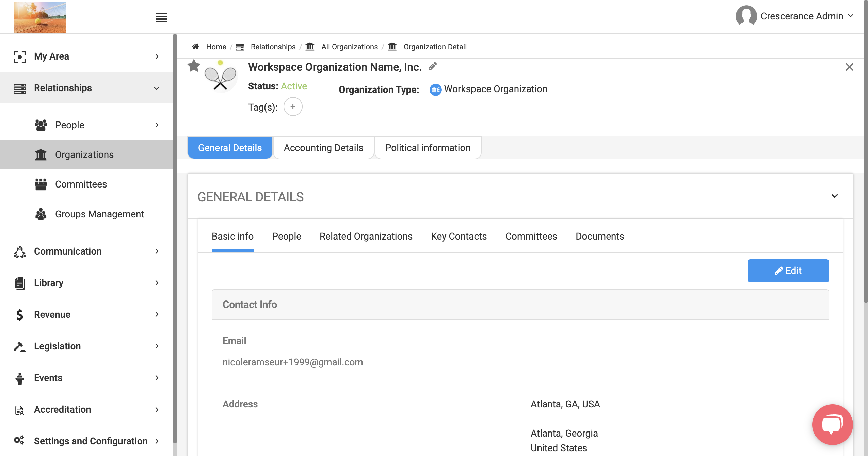Collapse the GENERAL DETAILS section chevron
Image resolution: width=868 pixels, height=456 pixels.
point(835,196)
